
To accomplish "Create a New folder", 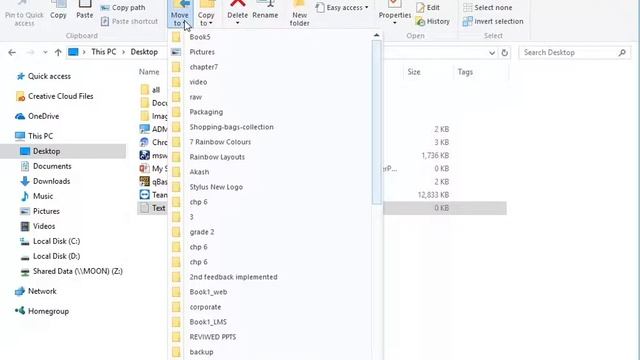I will pyautogui.click(x=299, y=14).
